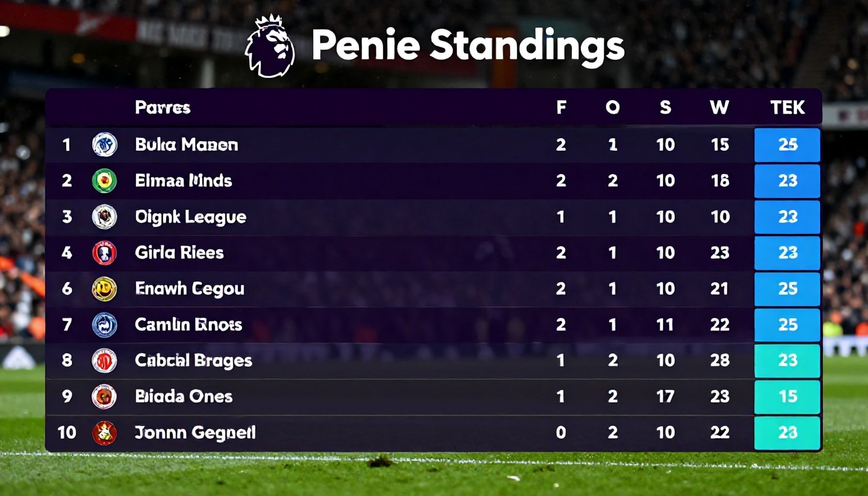Click the teal 15 points cell for Biada Ones
The height and width of the screenshot is (496, 868).
coord(787,397)
